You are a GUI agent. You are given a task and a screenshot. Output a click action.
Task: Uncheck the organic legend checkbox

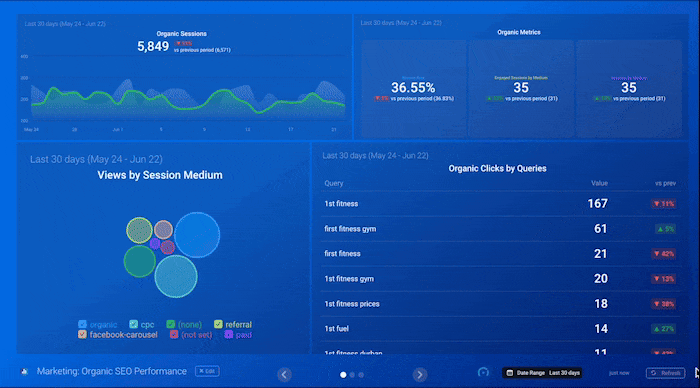click(x=82, y=324)
